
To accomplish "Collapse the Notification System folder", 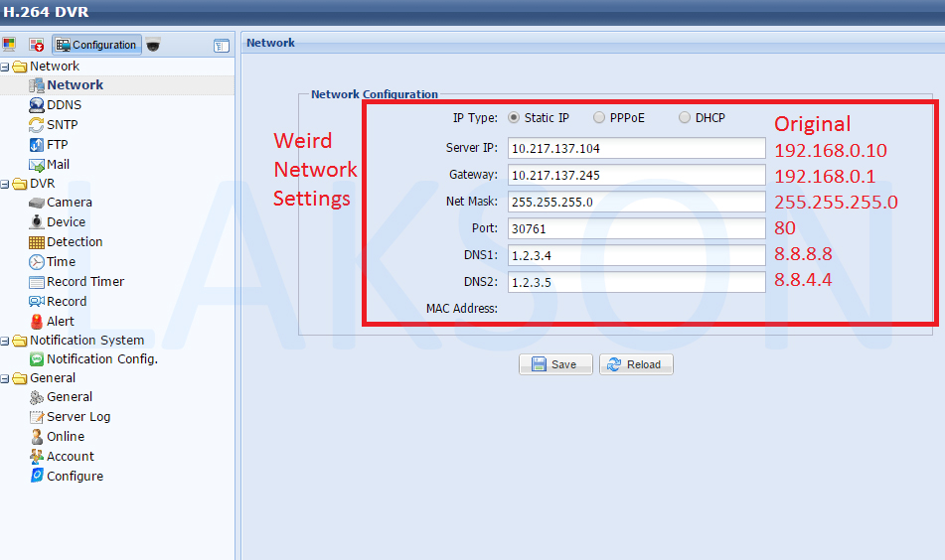I will pos(5,341).
